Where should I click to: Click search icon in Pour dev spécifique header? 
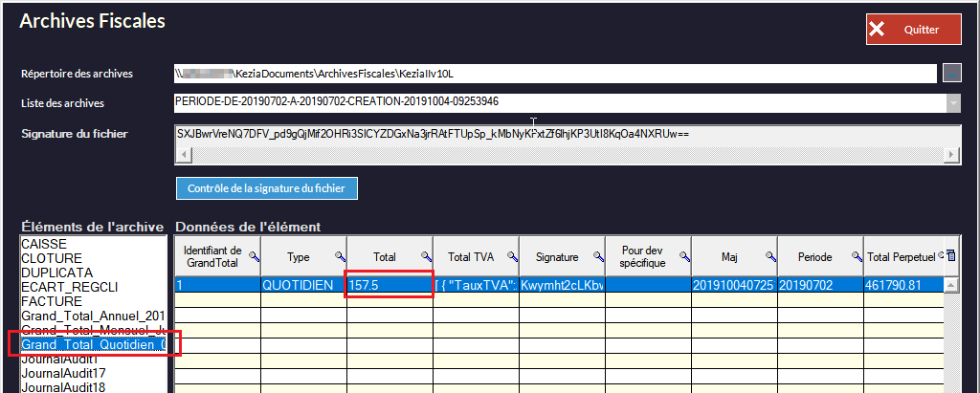pyautogui.click(x=684, y=256)
